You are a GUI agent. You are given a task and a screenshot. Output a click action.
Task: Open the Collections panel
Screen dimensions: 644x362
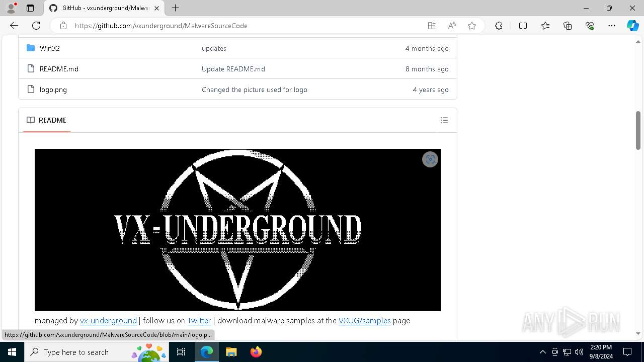pyautogui.click(x=568, y=26)
